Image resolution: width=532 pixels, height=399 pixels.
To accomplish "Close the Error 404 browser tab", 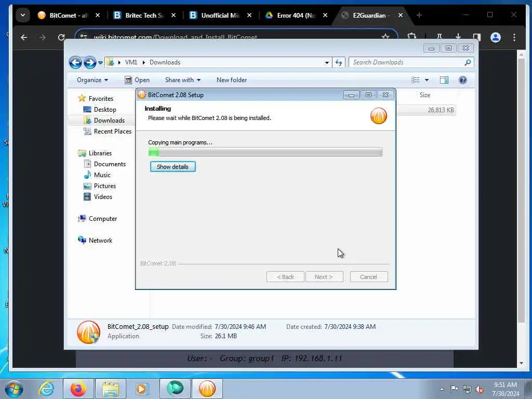I will click(x=325, y=15).
